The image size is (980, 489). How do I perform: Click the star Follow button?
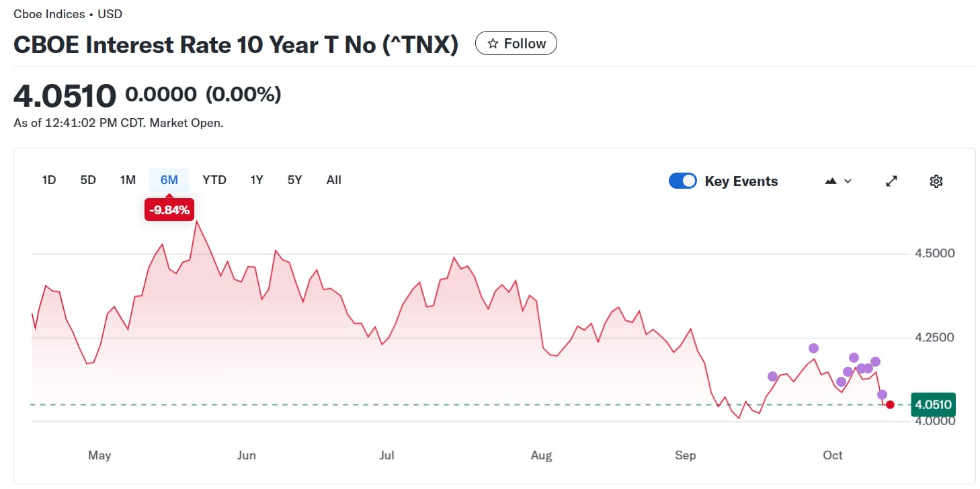(x=516, y=44)
